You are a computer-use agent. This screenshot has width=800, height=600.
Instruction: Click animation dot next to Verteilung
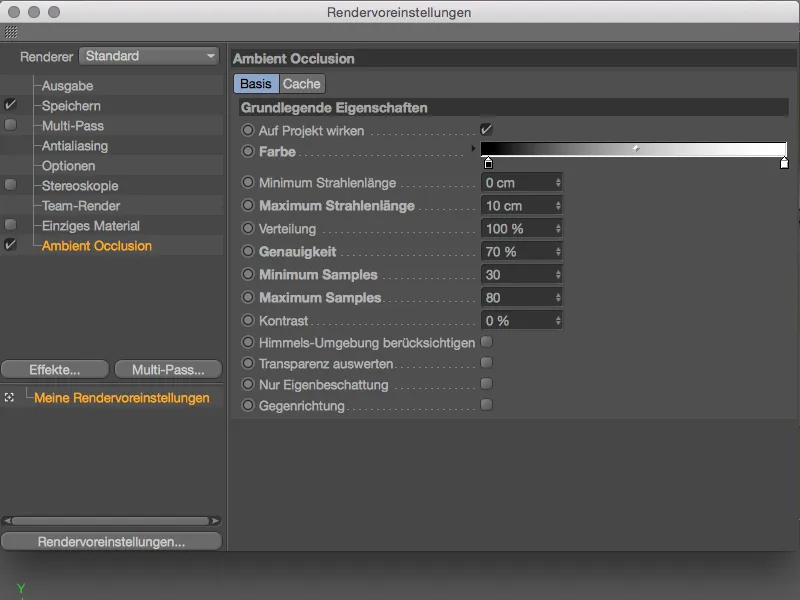(247, 228)
